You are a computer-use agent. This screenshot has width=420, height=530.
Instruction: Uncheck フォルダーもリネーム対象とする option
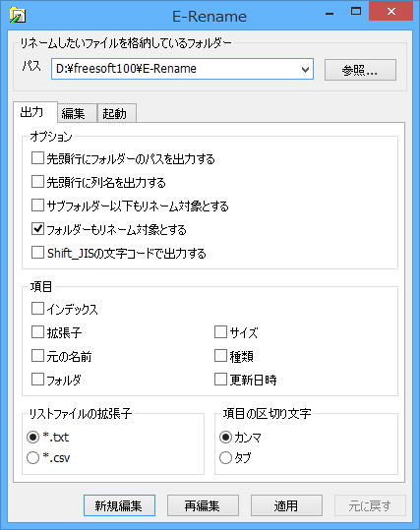[37, 229]
